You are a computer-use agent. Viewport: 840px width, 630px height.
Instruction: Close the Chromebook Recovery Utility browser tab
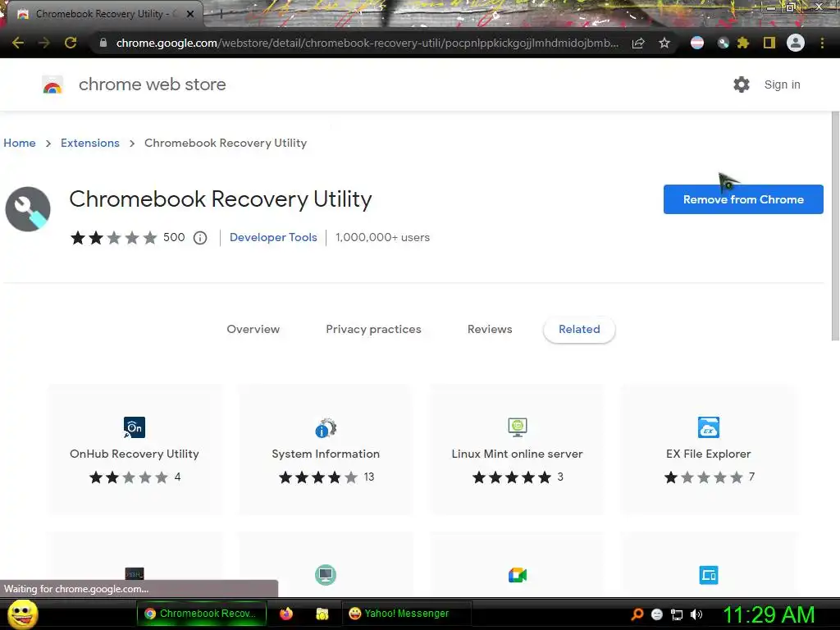tap(190, 14)
